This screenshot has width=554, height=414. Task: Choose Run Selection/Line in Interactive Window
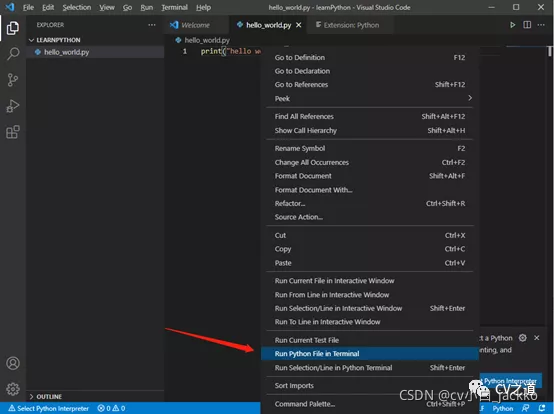(x=370, y=308)
